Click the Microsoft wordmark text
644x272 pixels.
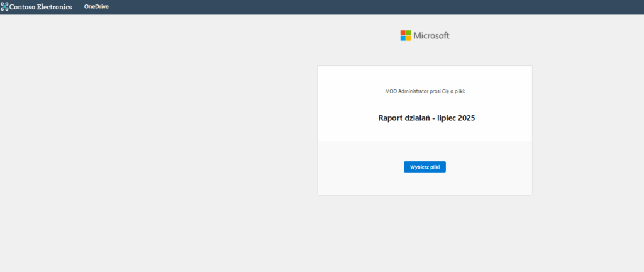[431, 36]
